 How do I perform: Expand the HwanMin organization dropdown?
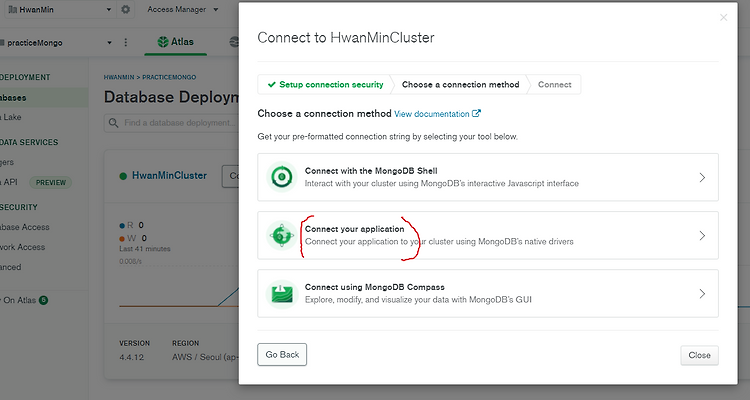click(109, 10)
